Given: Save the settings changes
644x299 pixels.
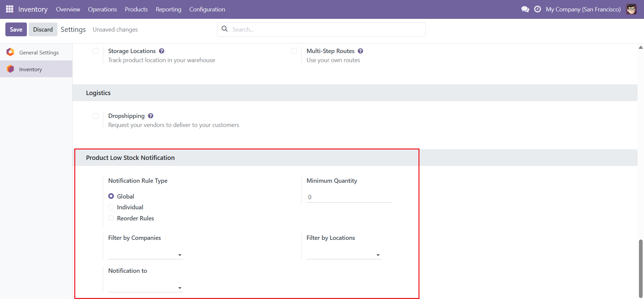Looking at the screenshot, I should (16, 30).
